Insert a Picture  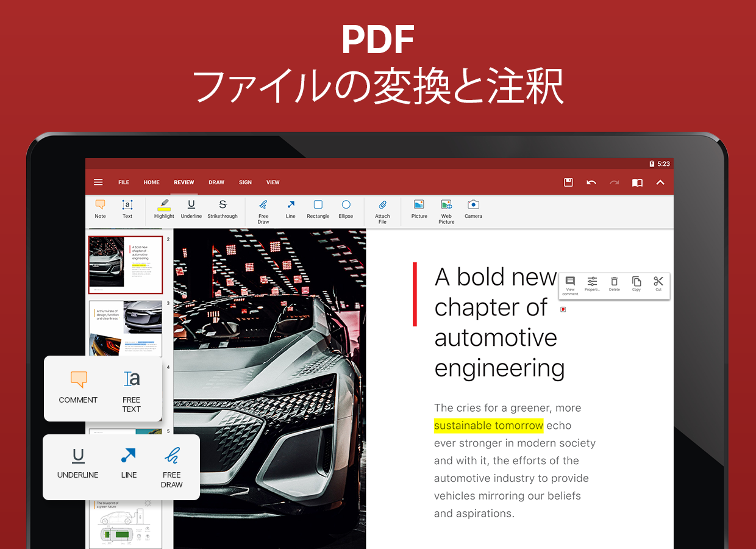click(419, 209)
